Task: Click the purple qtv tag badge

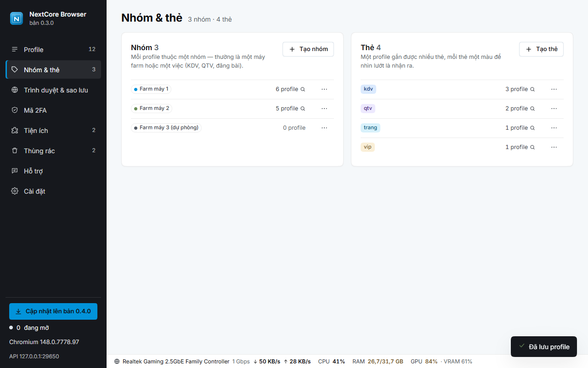Action: (368, 109)
